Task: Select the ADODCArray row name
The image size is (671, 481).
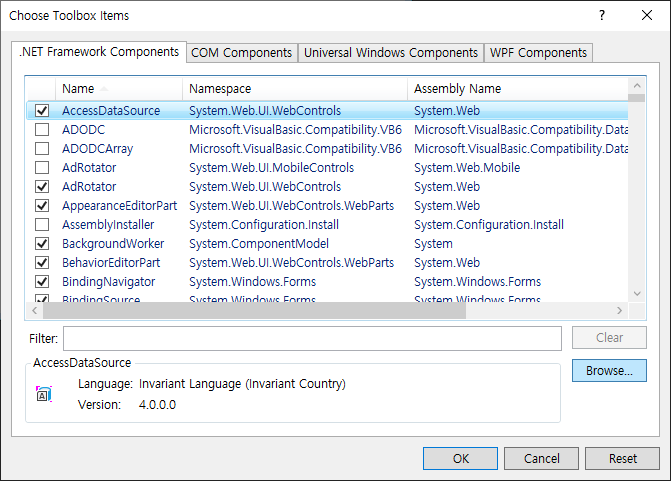Action: tap(98, 148)
